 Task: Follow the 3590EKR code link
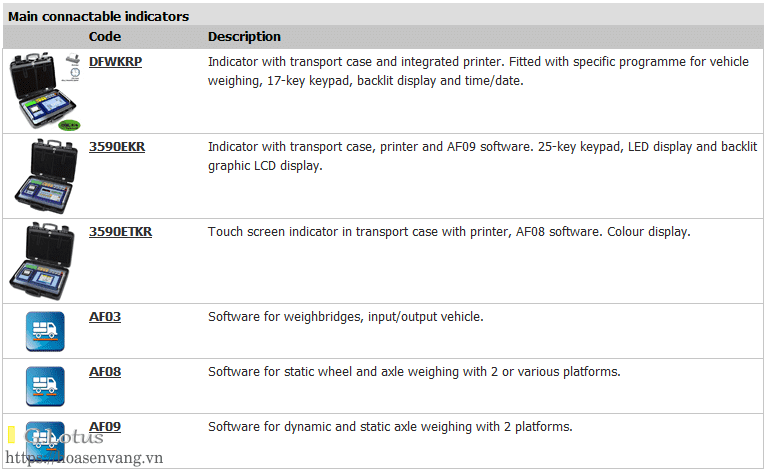tap(117, 147)
